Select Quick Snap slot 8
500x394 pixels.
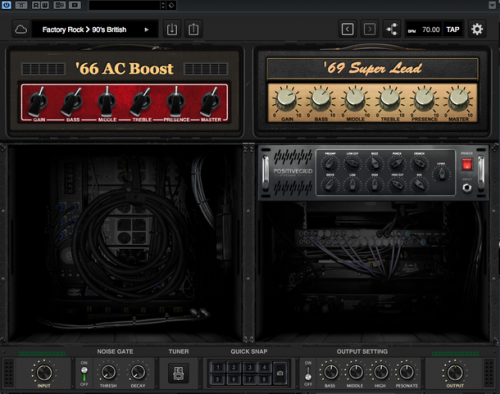[x=265, y=379]
